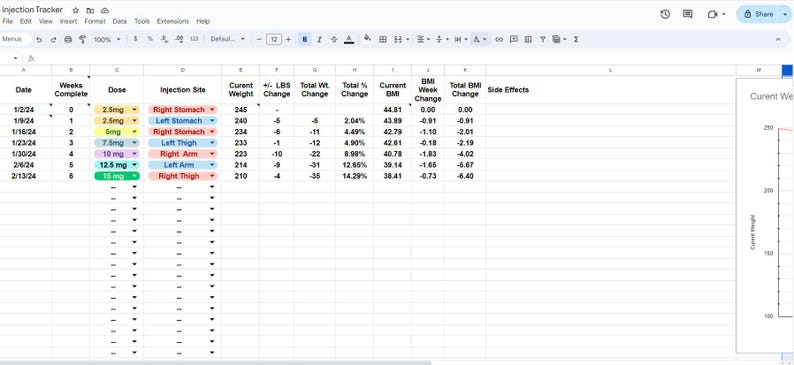Click the Injection Tracker title
The height and width of the screenshot is (365, 794).
[33, 10]
